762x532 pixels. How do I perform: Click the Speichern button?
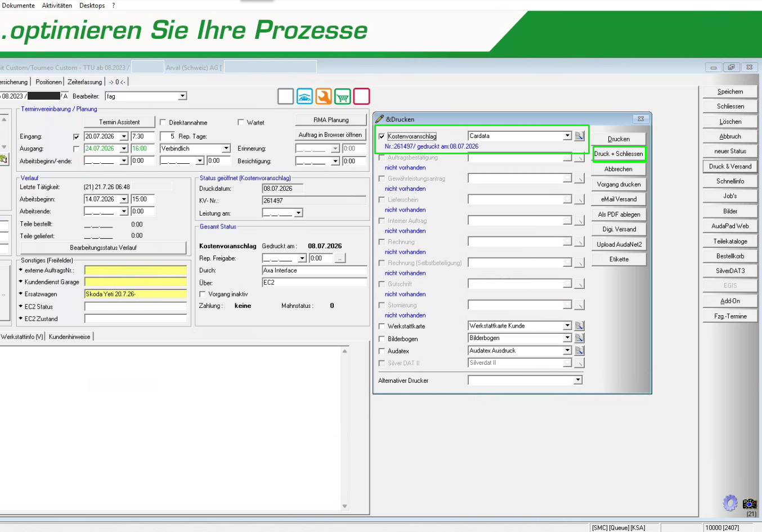(730, 92)
